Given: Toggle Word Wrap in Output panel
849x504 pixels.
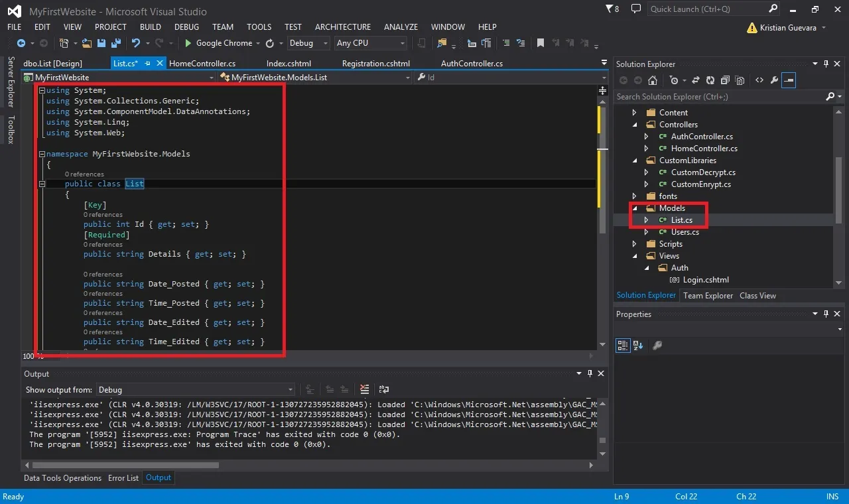Looking at the screenshot, I should [x=384, y=389].
